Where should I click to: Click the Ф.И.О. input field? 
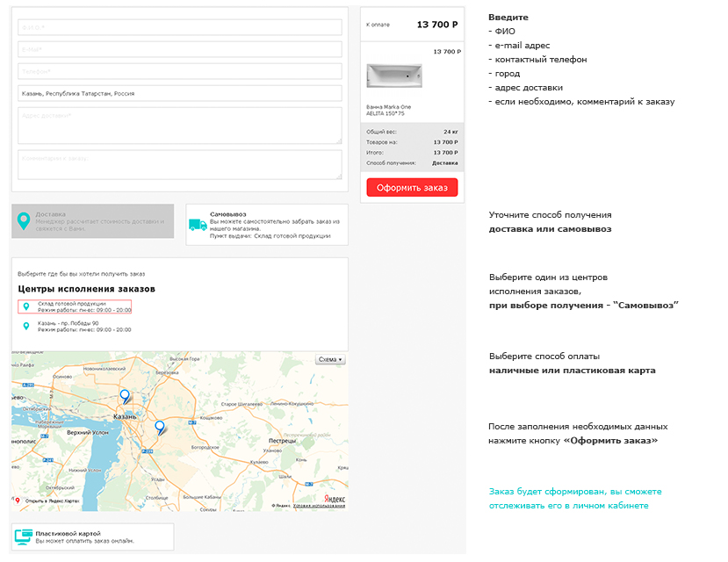point(179,27)
